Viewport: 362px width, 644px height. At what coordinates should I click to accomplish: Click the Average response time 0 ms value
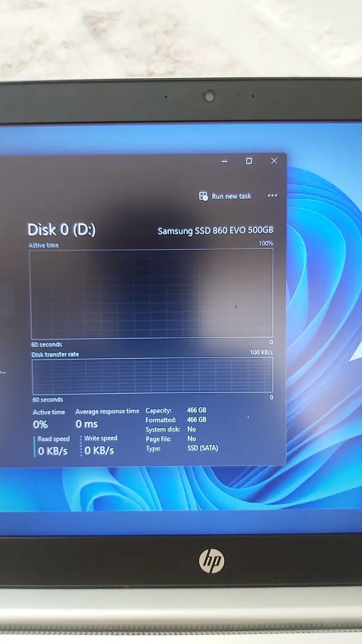point(87,424)
